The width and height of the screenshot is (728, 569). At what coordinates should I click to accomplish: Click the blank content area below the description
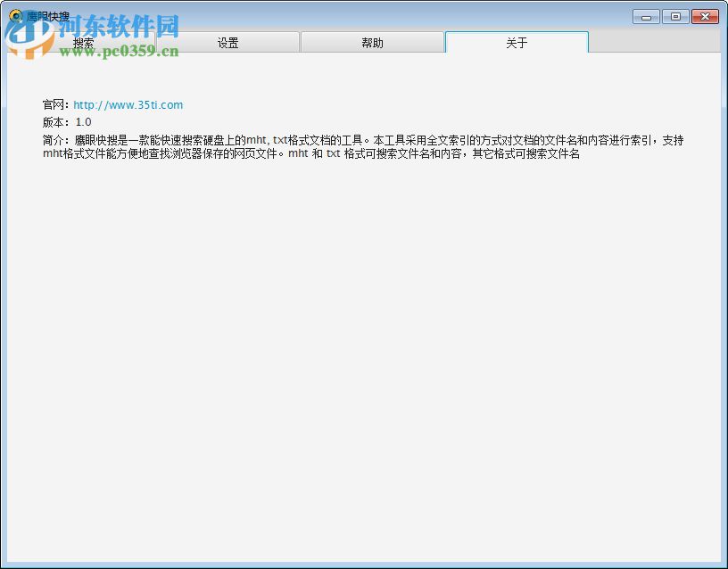tap(357, 357)
